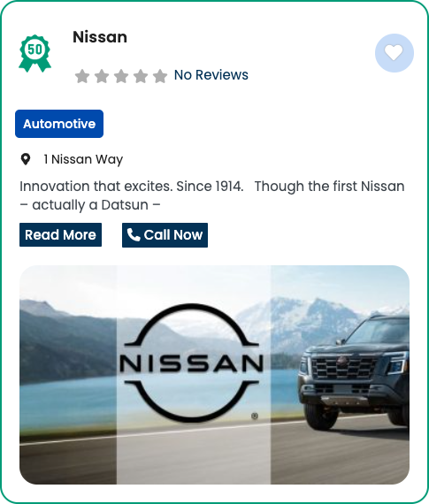The height and width of the screenshot is (504, 429).
Task: Select the fifth rating star
Action: (x=160, y=76)
